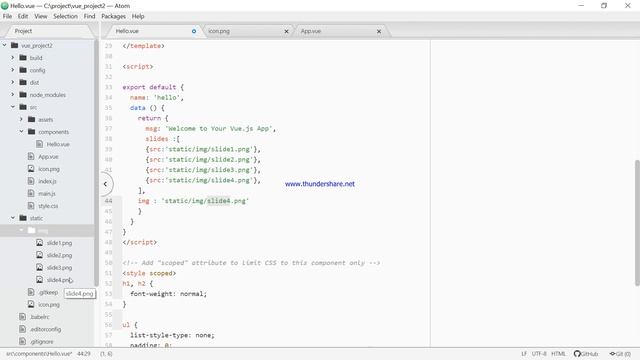Click the modified dot on Hello.vue tab
The image size is (640, 360).
[x=194, y=31]
